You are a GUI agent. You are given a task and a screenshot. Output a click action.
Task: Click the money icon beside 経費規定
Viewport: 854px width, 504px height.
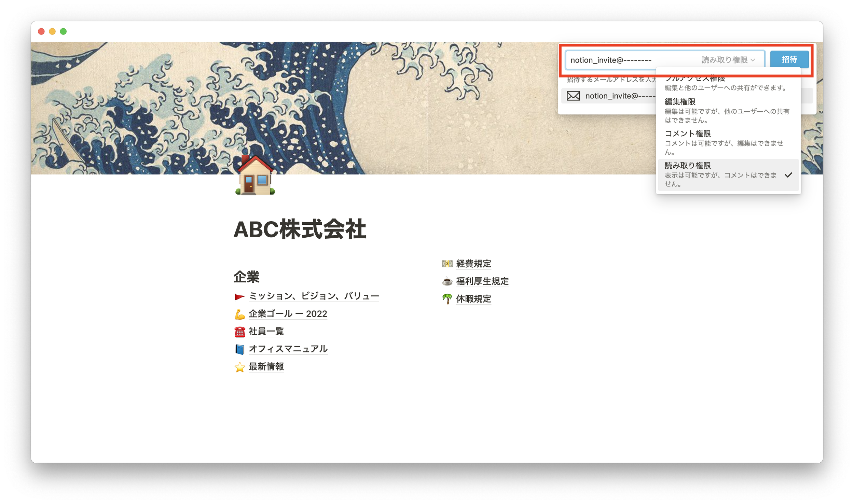pyautogui.click(x=447, y=264)
